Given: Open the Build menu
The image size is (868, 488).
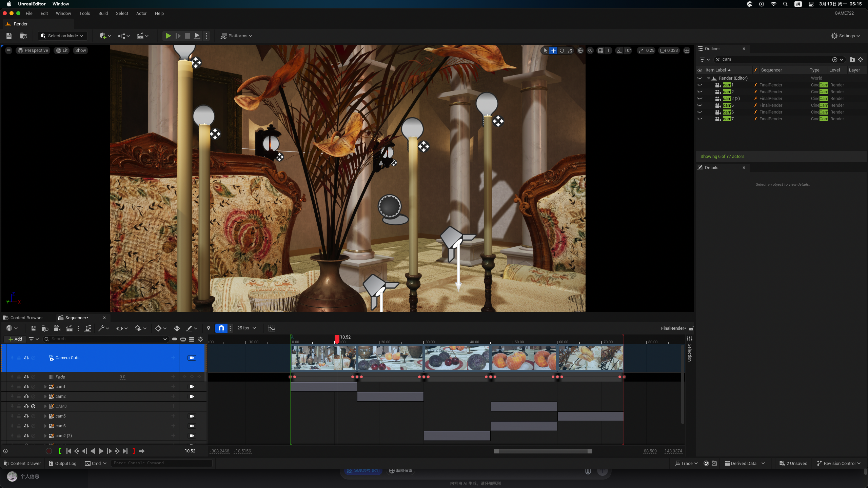Looking at the screenshot, I should pos(103,14).
